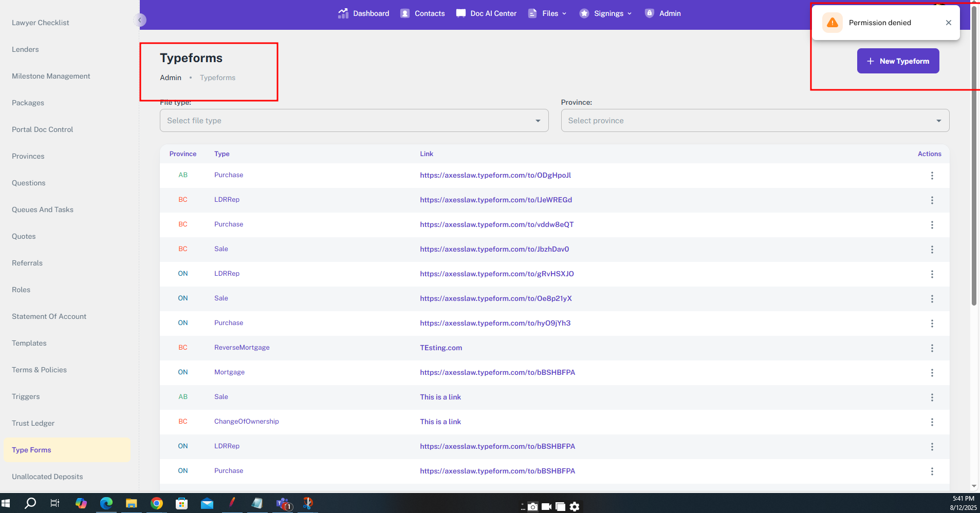Collapse the sidebar with the chevron button

pos(140,20)
